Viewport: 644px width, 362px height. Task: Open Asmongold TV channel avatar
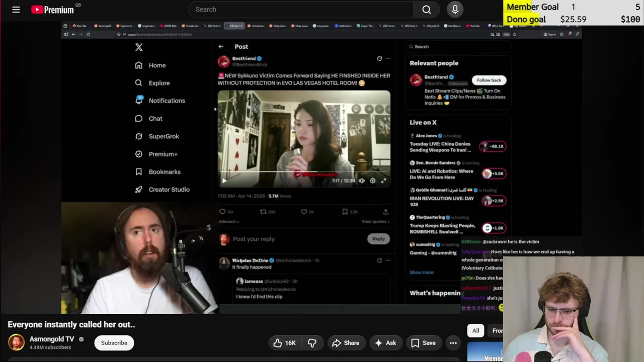(x=16, y=342)
